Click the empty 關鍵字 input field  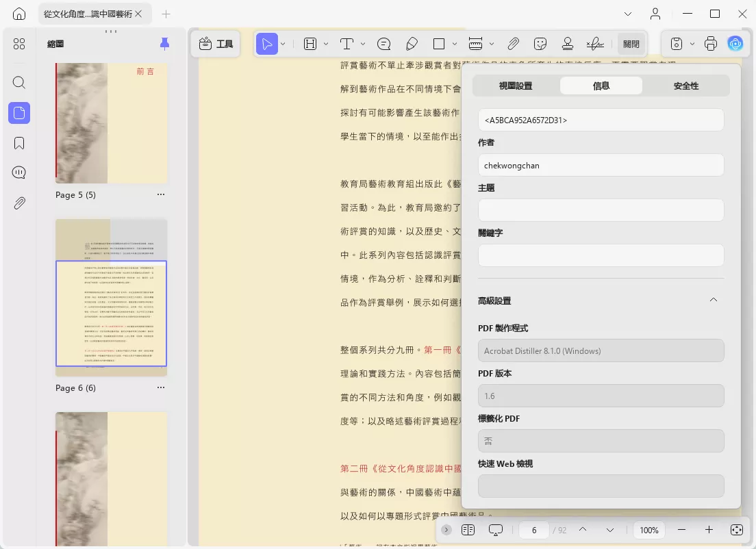click(x=601, y=255)
